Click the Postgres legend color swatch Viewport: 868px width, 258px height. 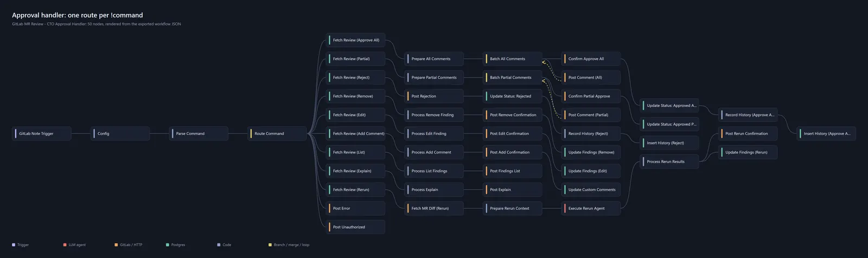[167, 245]
